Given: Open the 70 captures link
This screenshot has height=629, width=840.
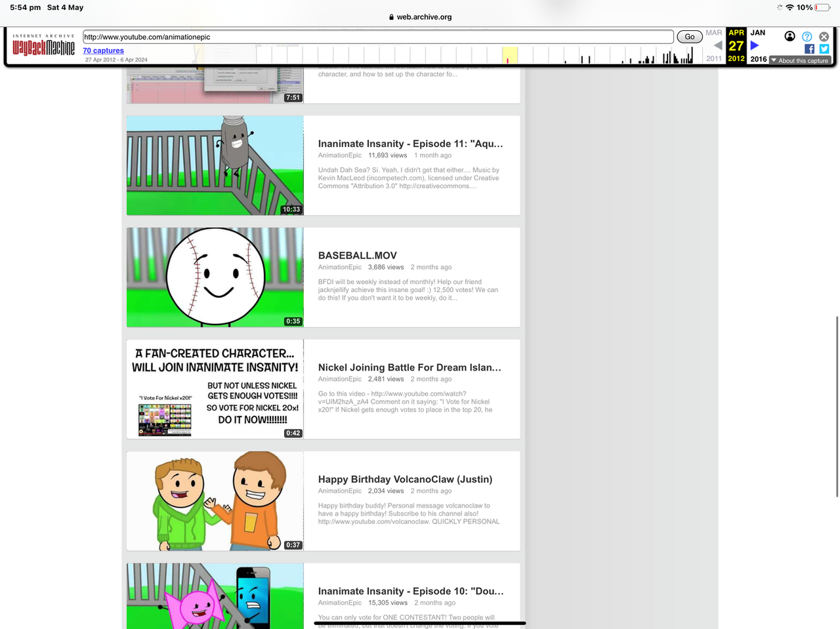Looking at the screenshot, I should (103, 51).
